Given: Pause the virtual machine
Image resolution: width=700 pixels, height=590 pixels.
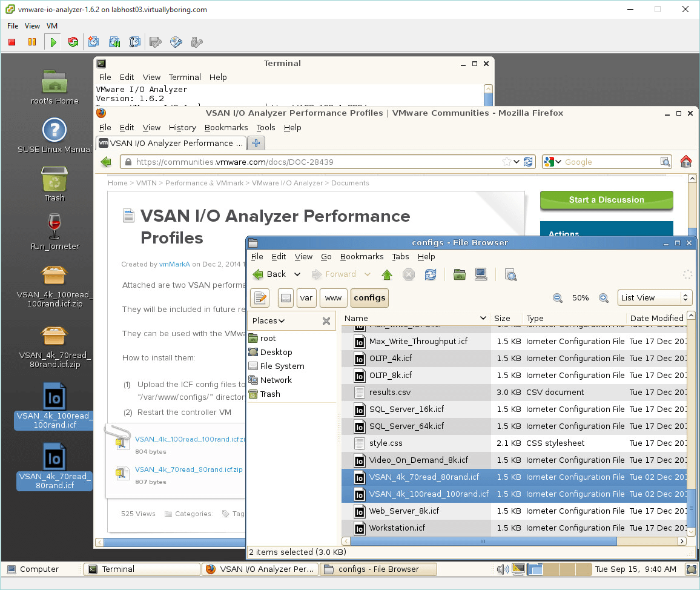Looking at the screenshot, I should [x=32, y=42].
